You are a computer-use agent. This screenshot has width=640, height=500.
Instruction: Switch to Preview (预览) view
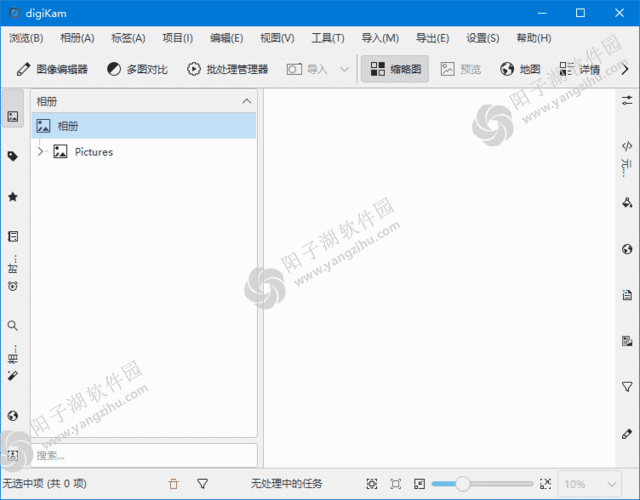tap(461, 69)
